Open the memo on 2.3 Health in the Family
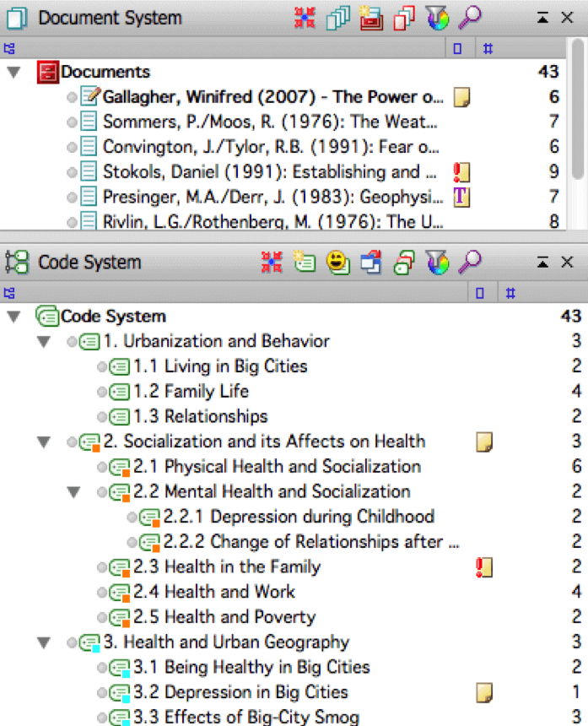 click(483, 567)
